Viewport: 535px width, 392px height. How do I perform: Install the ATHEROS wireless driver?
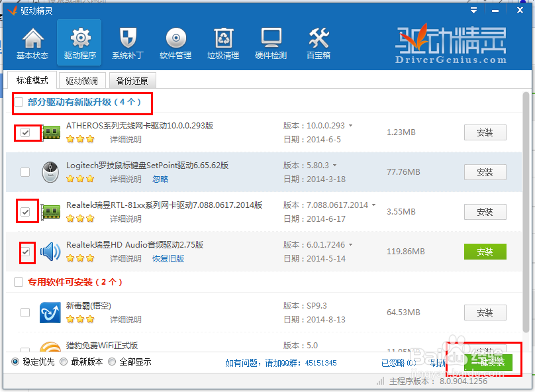point(485,132)
